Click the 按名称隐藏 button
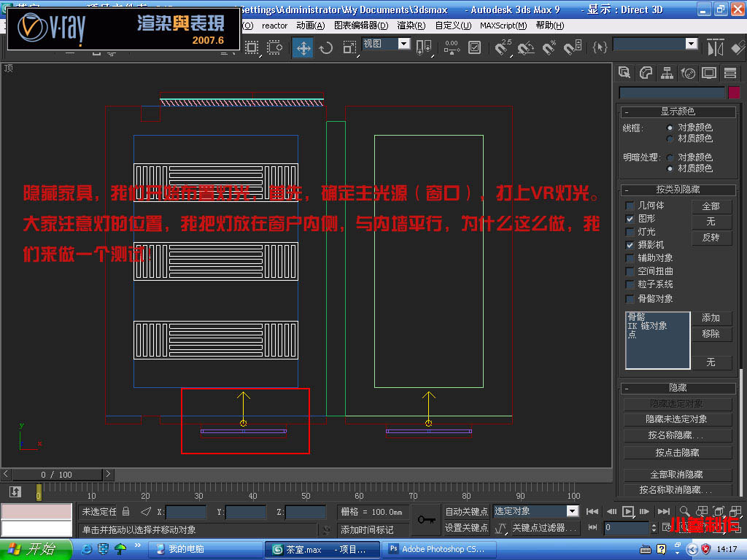This screenshot has height=560, width=747. click(x=677, y=435)
